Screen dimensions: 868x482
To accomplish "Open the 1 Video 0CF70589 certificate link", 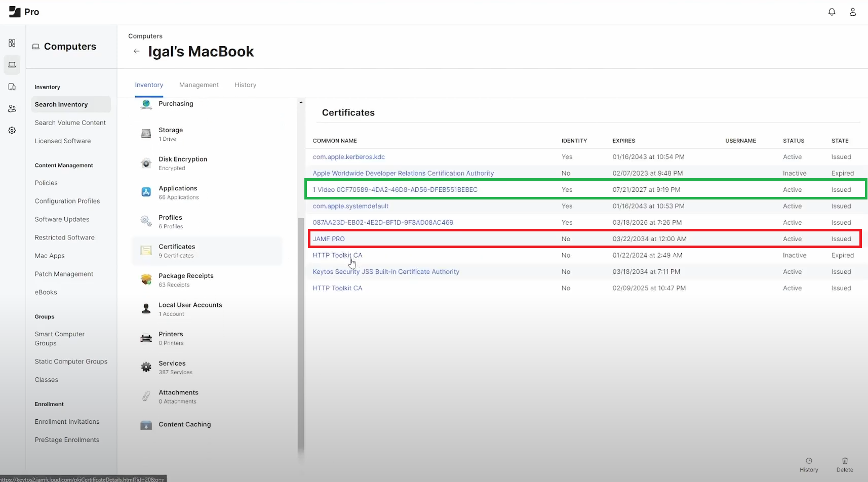I will click(395, 190).
